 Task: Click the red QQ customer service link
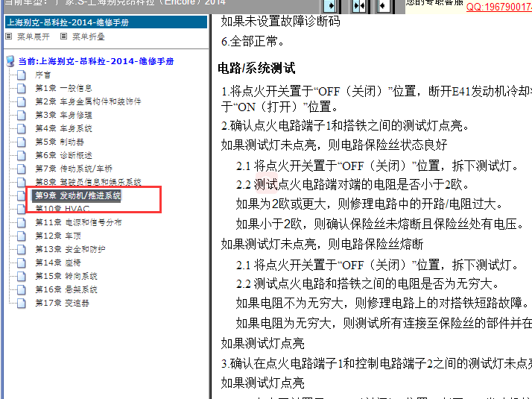498,7
